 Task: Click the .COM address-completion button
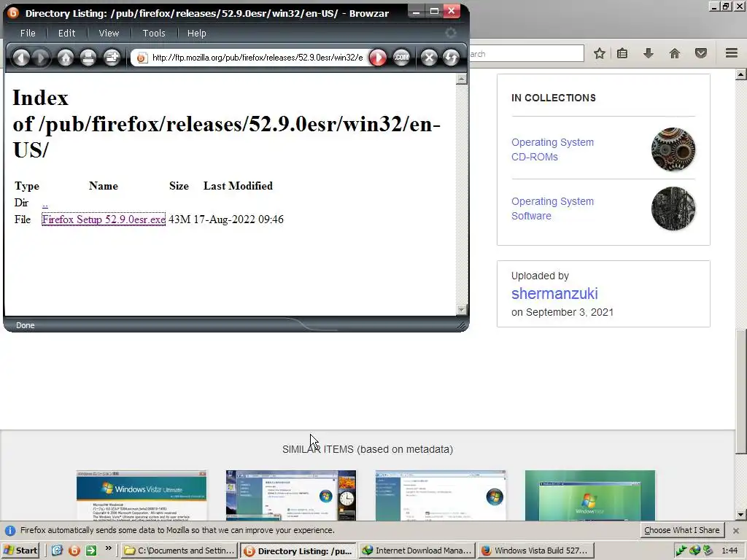tap(402, 58)
